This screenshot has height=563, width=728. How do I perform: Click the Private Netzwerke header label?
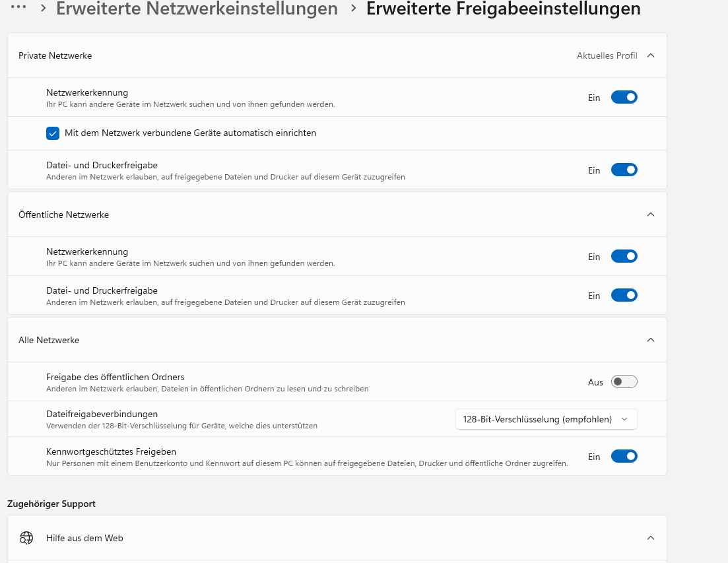coord(55,55)
